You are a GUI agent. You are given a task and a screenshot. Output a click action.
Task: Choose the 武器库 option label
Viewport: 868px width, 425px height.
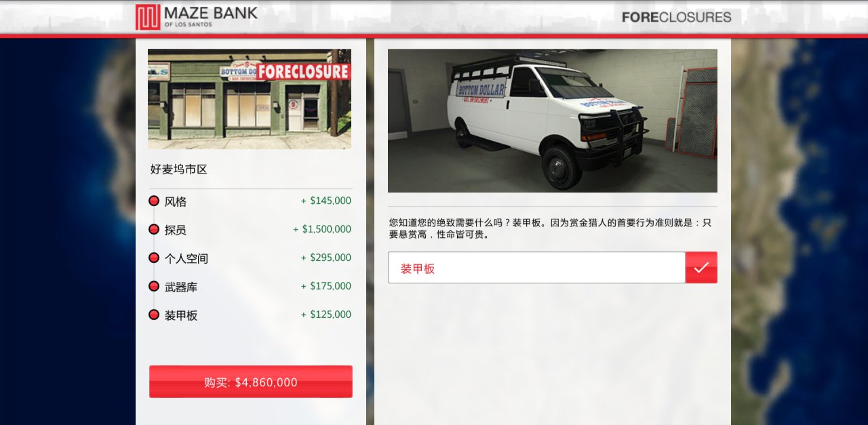[x=181, y=287]
